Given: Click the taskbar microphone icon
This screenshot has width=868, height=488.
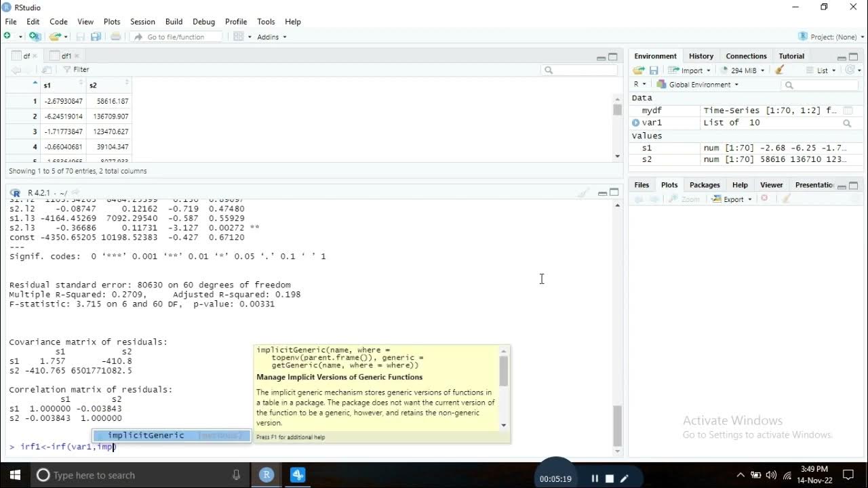Looking at the screenshot, I should [236, 475].
